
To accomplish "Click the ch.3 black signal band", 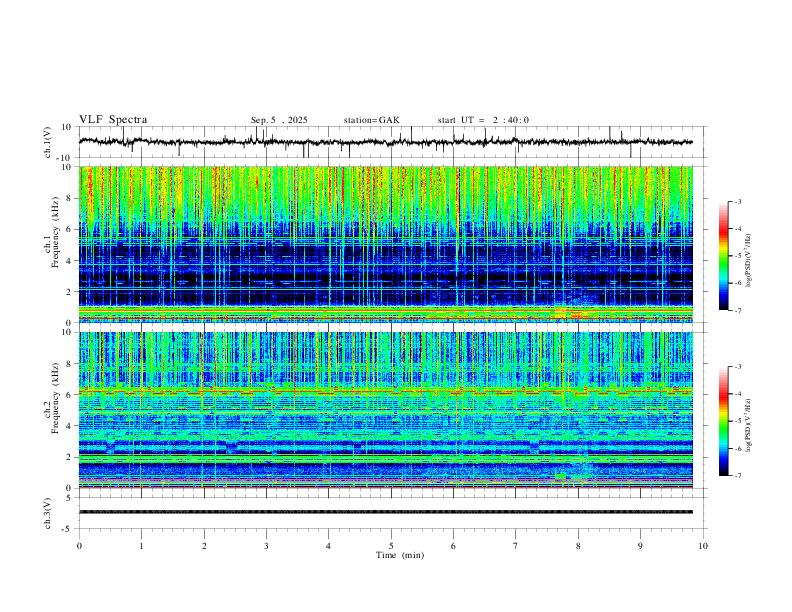I will 385,512.
